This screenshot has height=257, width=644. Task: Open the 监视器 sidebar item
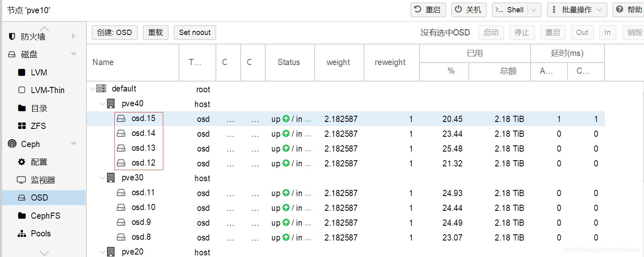click(43, 180)
